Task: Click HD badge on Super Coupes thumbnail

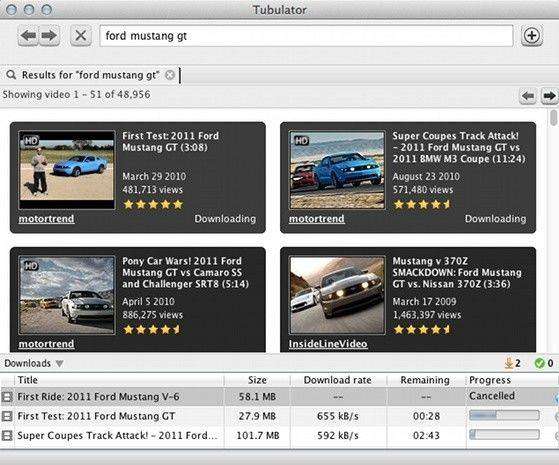Action: pos(302,141)
